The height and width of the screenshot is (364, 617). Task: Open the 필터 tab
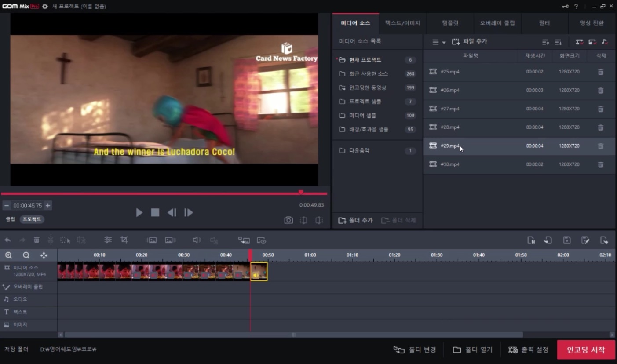544,23
